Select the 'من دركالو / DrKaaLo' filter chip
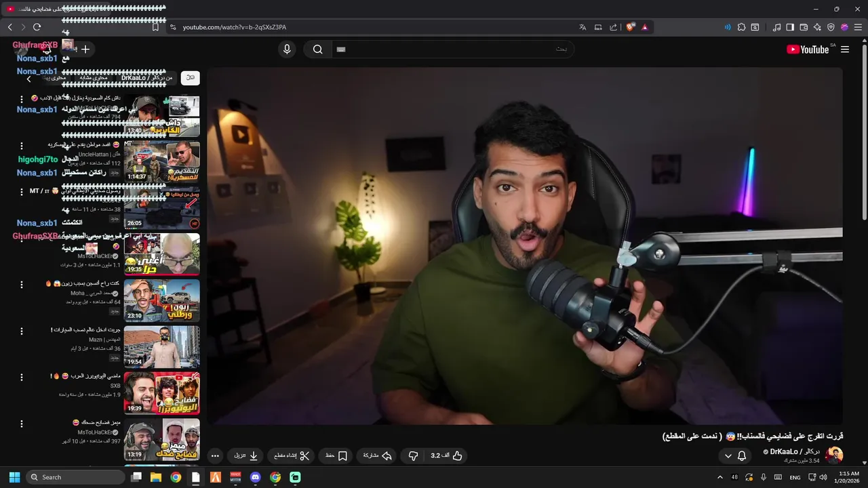868x488 pixels. [x=147, y=78]
